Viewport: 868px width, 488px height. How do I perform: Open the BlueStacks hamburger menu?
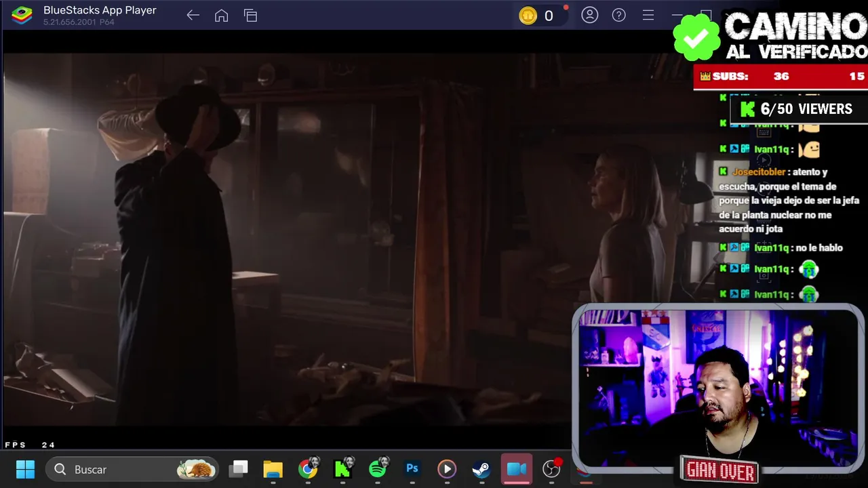click(648, 15)
